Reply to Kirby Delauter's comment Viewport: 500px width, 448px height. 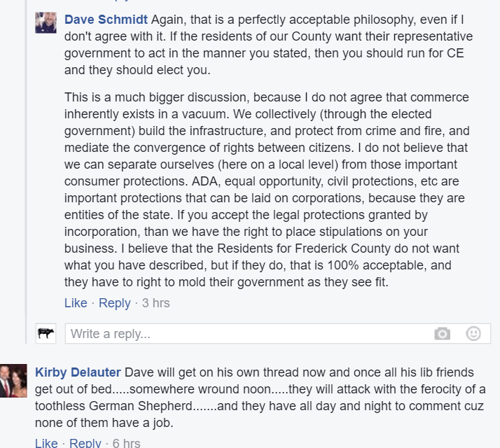point(85,442)
